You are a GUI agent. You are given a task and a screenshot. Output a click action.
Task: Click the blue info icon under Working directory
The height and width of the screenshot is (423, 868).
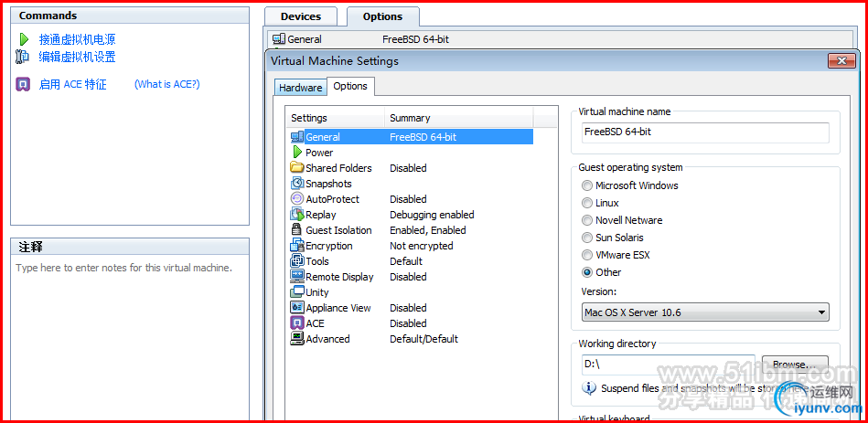589,387
